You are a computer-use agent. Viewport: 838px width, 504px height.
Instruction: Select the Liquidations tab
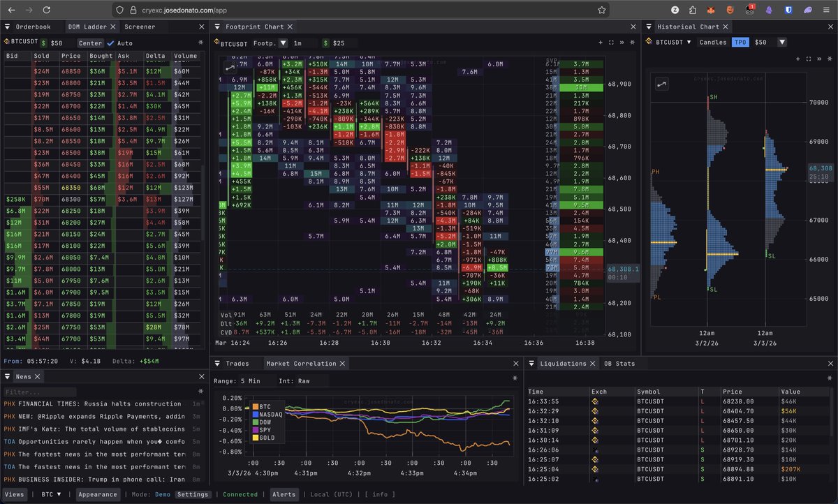click(564, 364)
